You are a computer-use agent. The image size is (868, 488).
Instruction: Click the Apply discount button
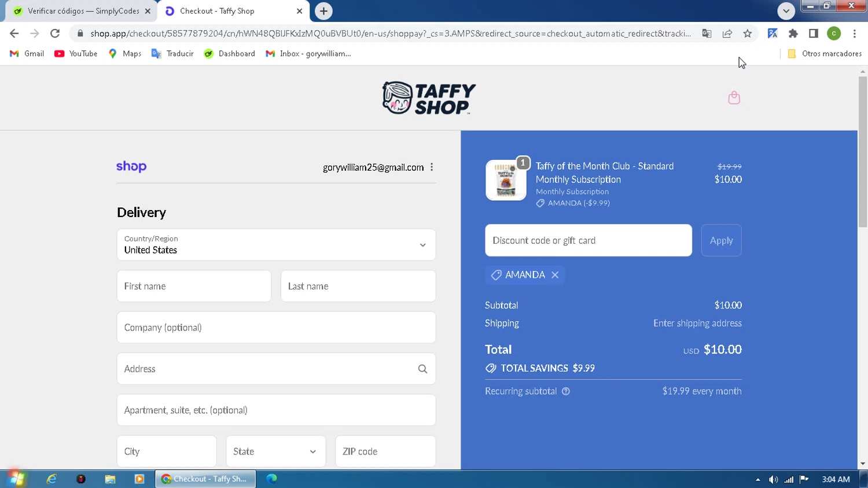click(x=721, y=240)
